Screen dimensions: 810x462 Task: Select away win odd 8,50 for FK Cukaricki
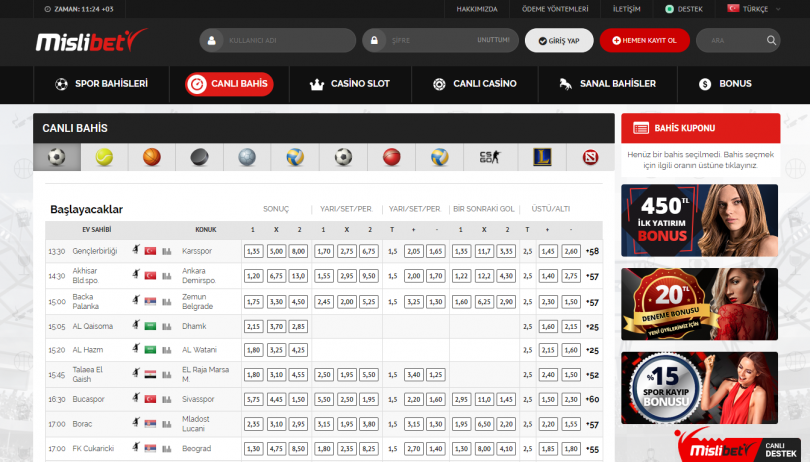[x=298, y=449]
